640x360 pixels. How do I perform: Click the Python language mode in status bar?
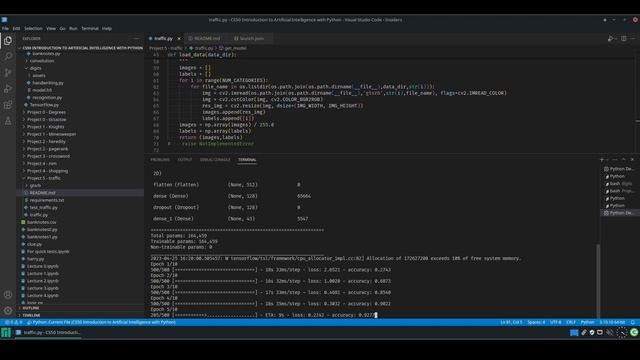point(587,322)
